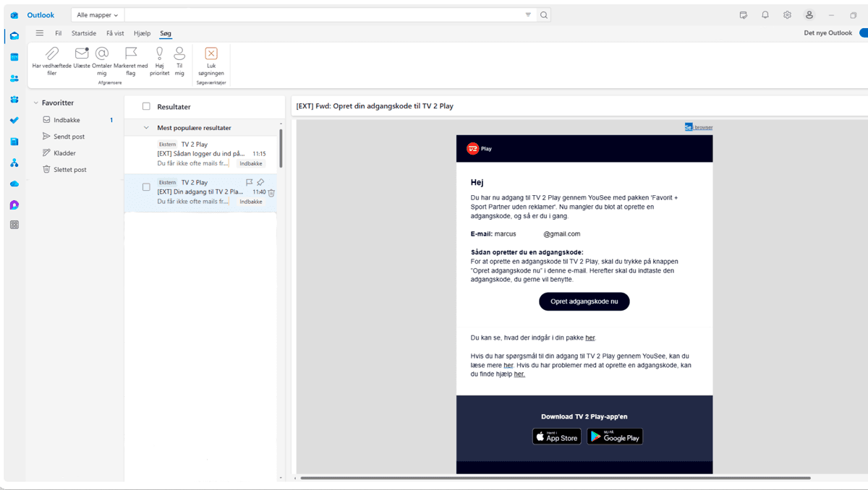Open the Fil menu
Image resolution: width=868 pixels, height=490 pixels.
59,33
